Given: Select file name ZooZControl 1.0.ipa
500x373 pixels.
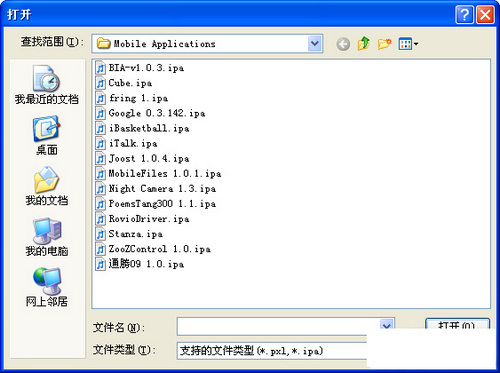Looking at the screenshot, I should (x=160, y=249).
